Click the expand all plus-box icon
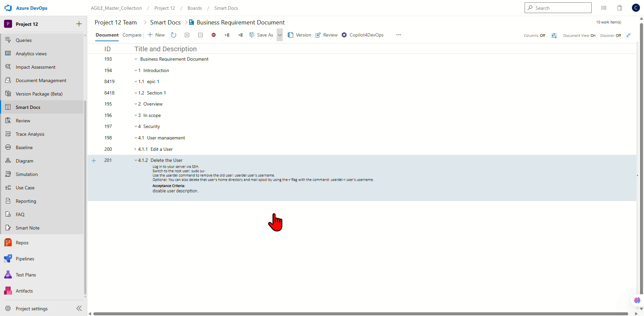Screen dimensions: 644x316 coord(187,35)
